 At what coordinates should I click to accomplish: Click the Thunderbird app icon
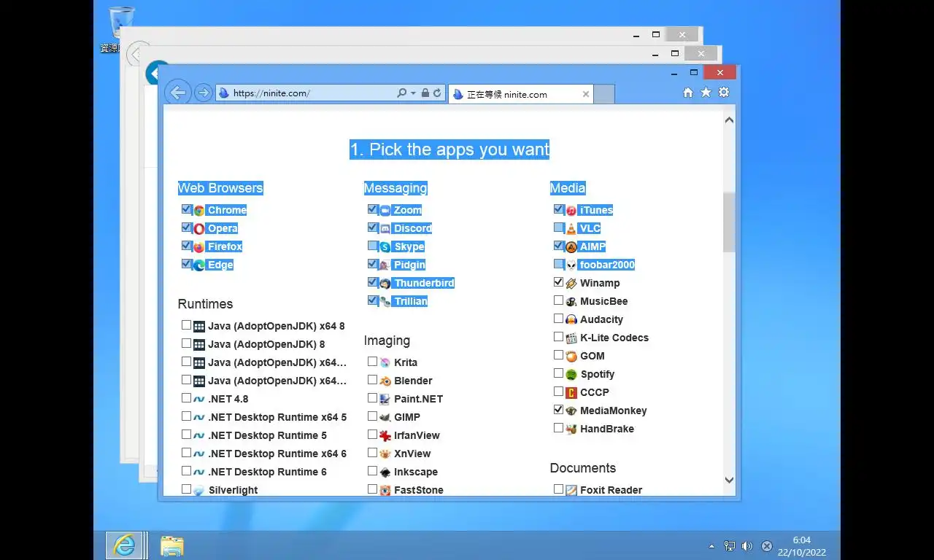pos(385,283)
